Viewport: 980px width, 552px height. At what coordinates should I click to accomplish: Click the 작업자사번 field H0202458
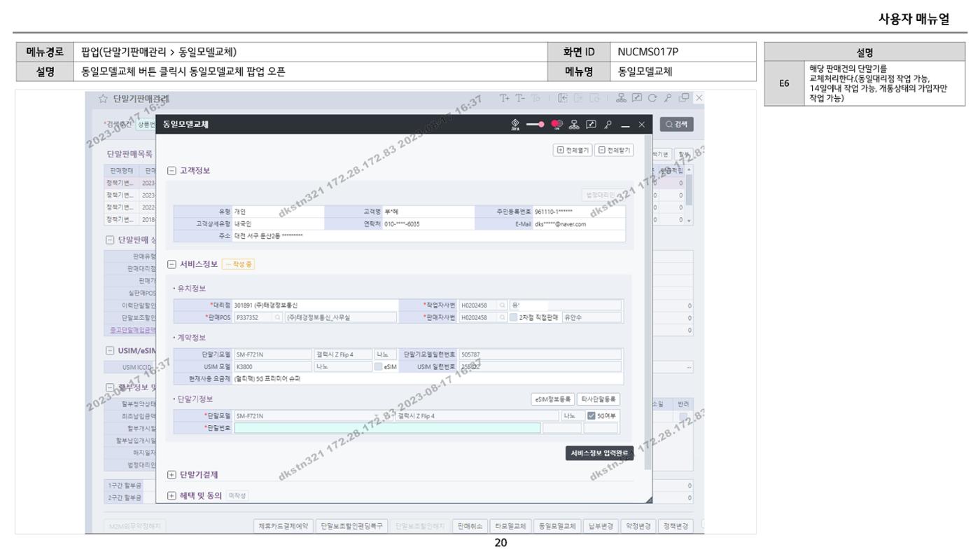coord(478,305)
